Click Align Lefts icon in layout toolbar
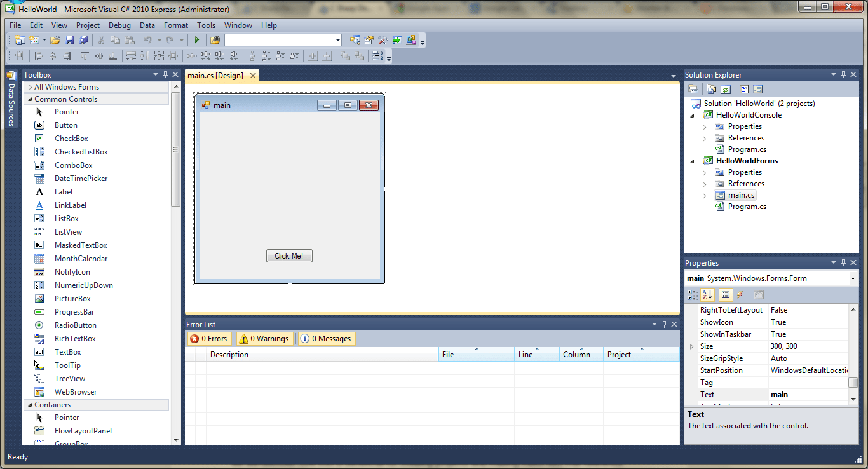This screenshot has height=469, width=868. 39,56
